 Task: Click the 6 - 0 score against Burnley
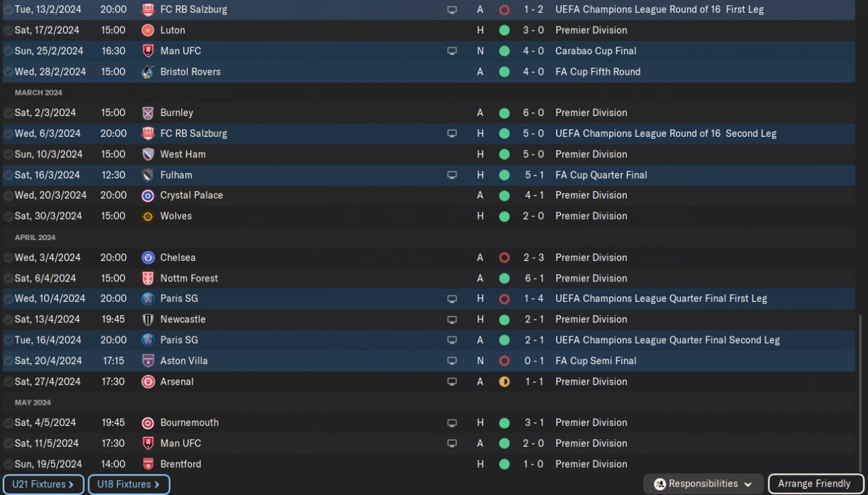click(534, 113)
